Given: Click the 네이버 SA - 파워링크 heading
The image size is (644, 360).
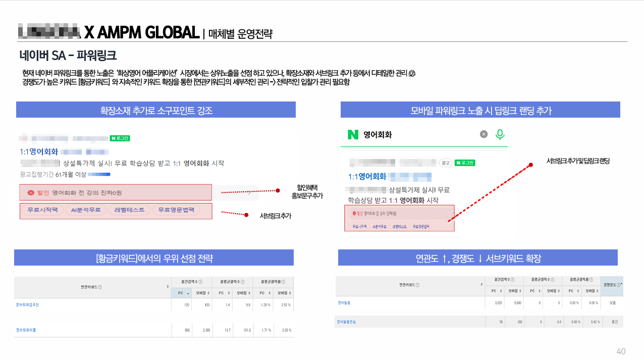Looking at the screenshot, I should point(68,55).
